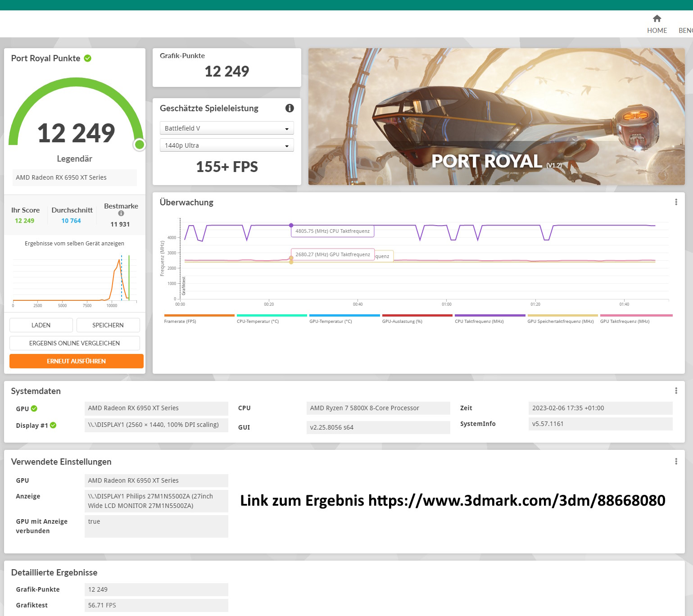Click the green check next to Port Royal Punkte

click(88, 58)
